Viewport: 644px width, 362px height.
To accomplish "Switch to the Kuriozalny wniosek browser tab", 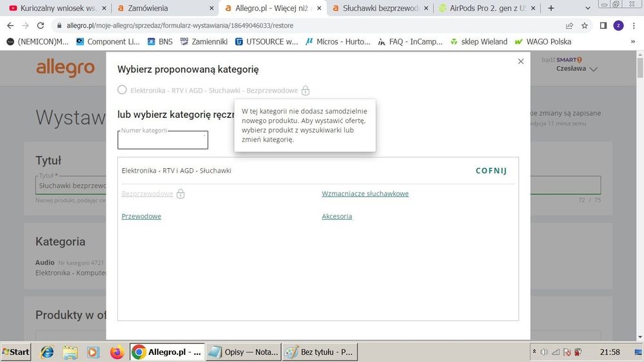I will point(58,8).
